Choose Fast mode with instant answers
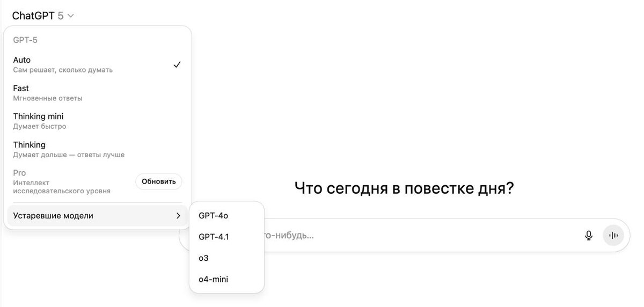The image size is (644, 307). point(97,93)
